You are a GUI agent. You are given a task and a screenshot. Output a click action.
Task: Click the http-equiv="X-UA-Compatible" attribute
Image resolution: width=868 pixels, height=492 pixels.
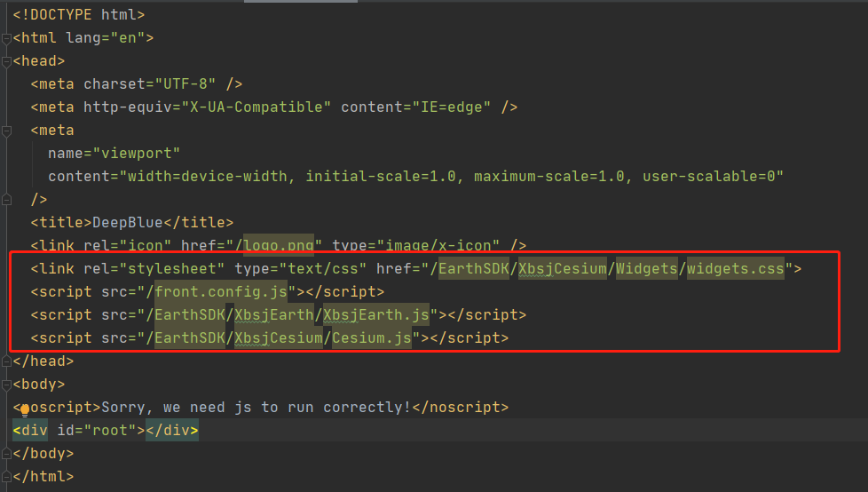click(x=207, y=107)
